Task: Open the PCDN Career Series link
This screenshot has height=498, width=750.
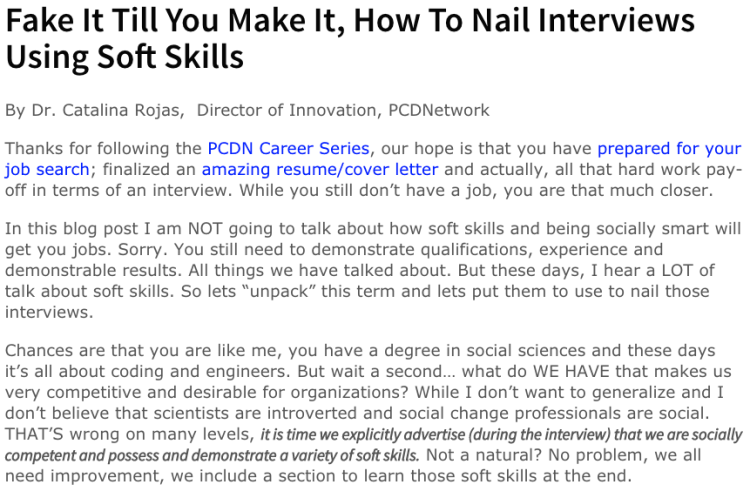Action: pyautogui.click(x=288, y=149)
